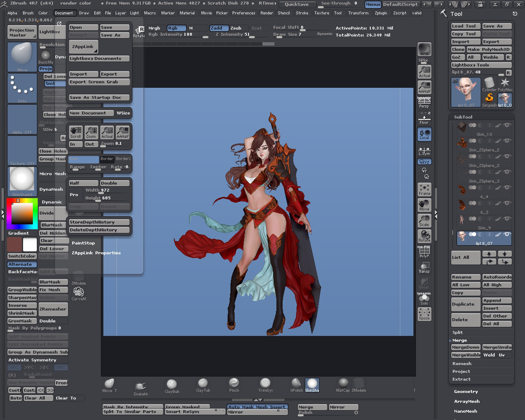Pick a color in the color picker square

click(23, 213)
